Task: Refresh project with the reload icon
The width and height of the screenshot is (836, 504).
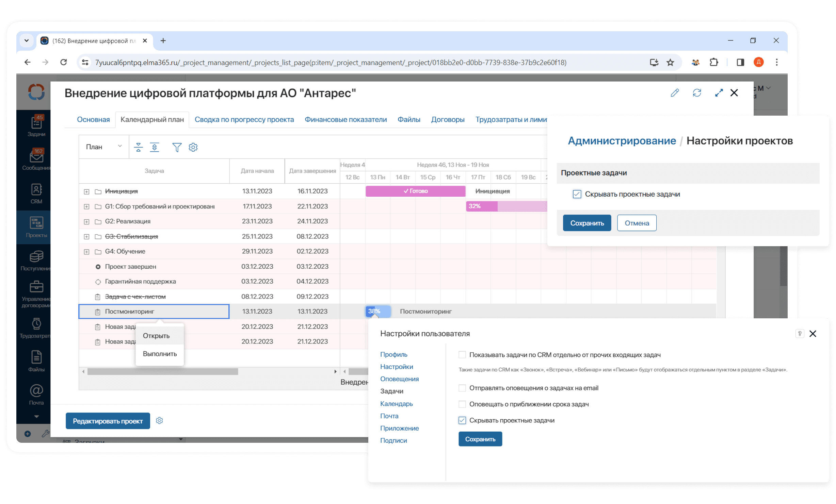Action: pyautogui.click(x=697, y=93)
